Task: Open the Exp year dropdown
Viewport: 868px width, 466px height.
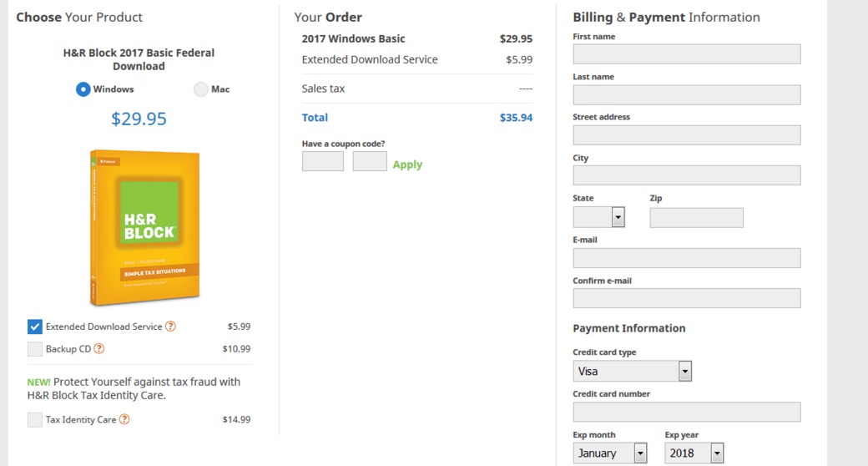Action: click(x=694, y=453)
